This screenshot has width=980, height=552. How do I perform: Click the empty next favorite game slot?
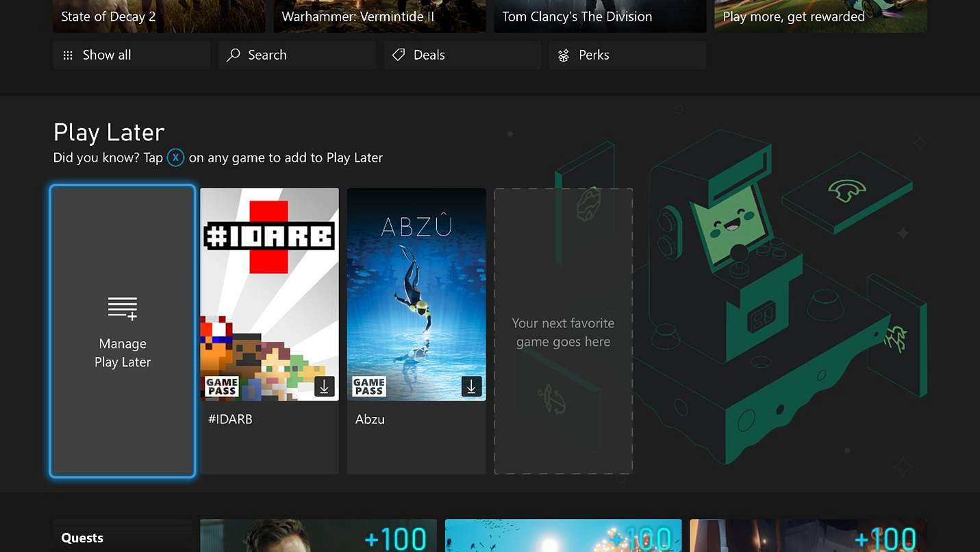pyautogui.click(x=563, y=331)
